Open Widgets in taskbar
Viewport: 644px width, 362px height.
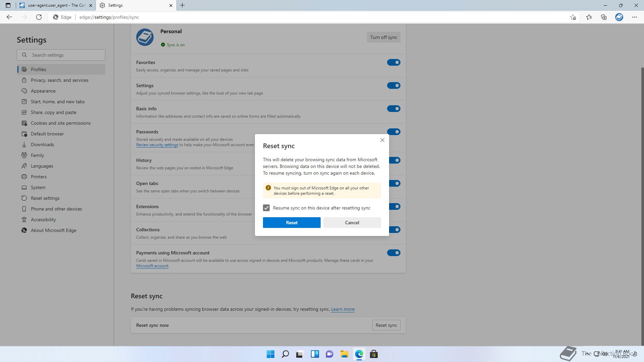pos(315,354)
